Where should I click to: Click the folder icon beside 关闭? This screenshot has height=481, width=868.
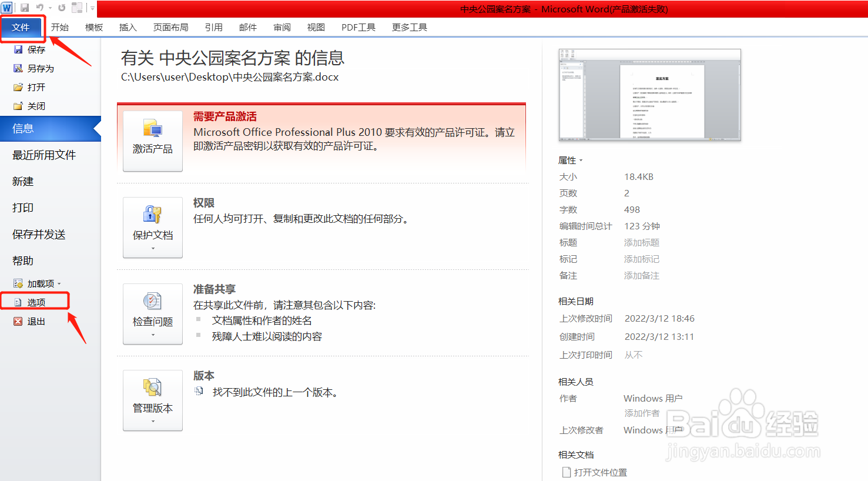coord(18,106)
